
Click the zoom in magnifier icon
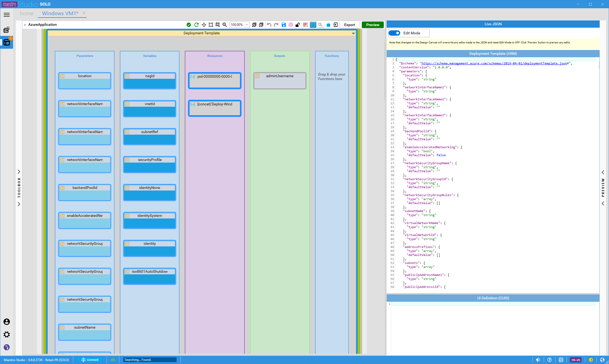(225, 25)
